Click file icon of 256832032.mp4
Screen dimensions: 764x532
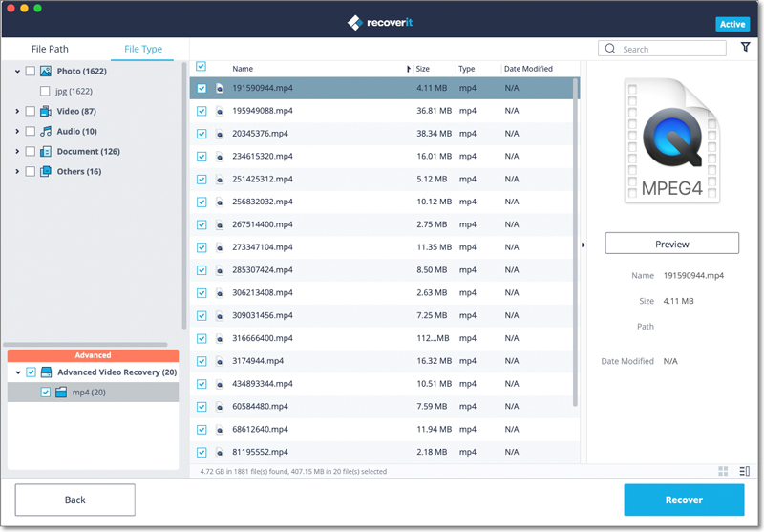click(220, 202)
